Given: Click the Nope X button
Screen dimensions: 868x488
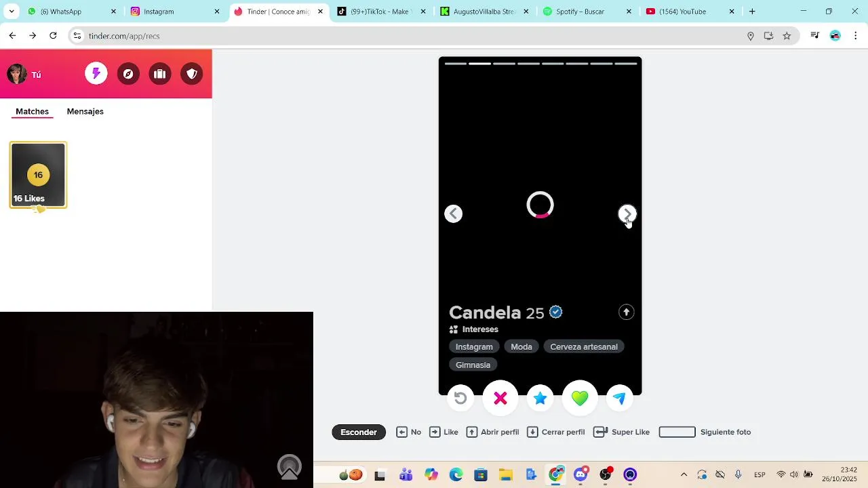Looking at the screenshot, I should click(500, 399).
